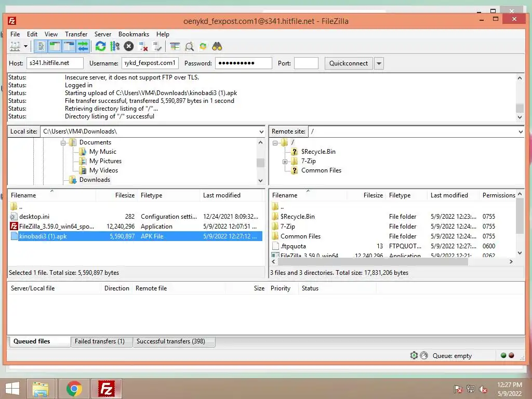Open the Edit menu
This screenshot has width=532, height=399.
click(x=32, y=34)
